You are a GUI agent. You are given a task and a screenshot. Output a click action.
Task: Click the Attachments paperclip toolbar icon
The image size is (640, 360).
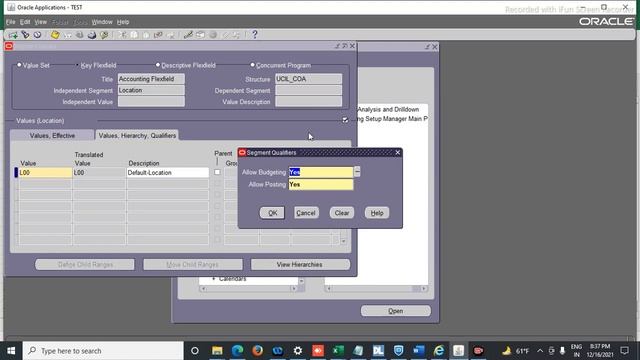pos(225,35)
